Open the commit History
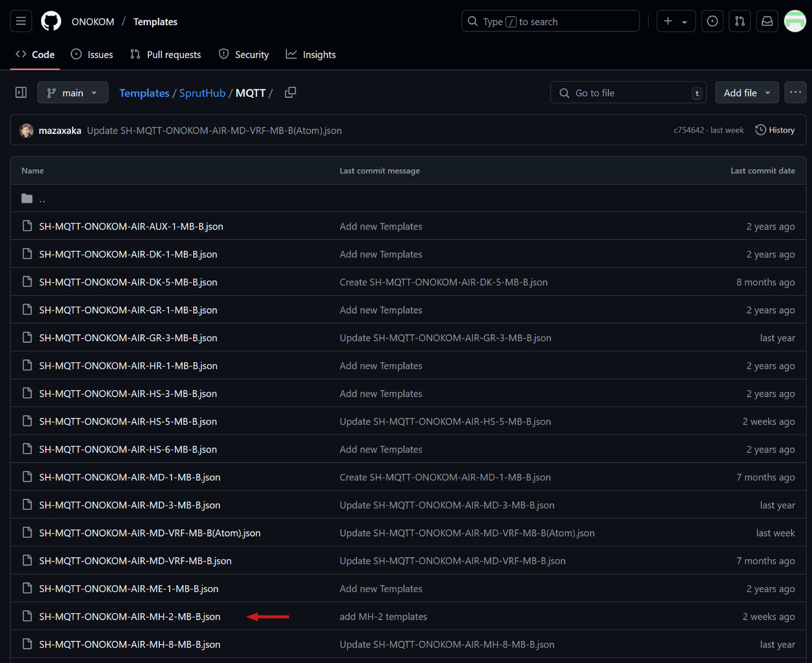Screen dimensions: 812x663 point(775,130)
